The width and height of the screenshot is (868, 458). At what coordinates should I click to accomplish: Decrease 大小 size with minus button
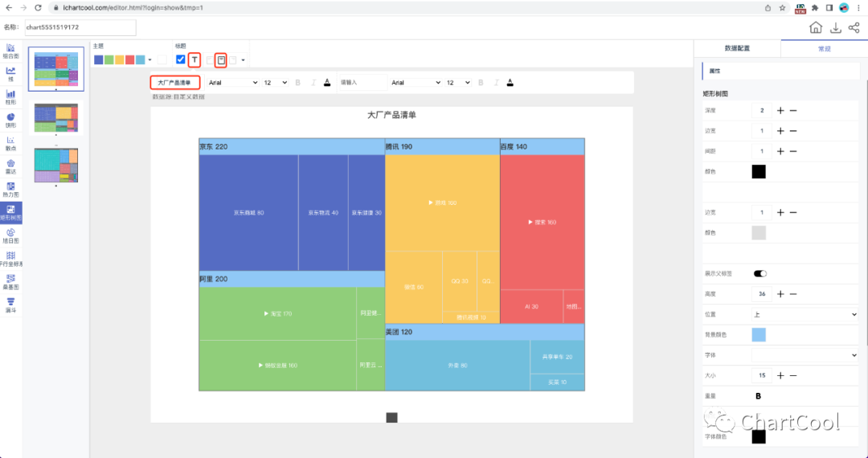tap(793, 375)
